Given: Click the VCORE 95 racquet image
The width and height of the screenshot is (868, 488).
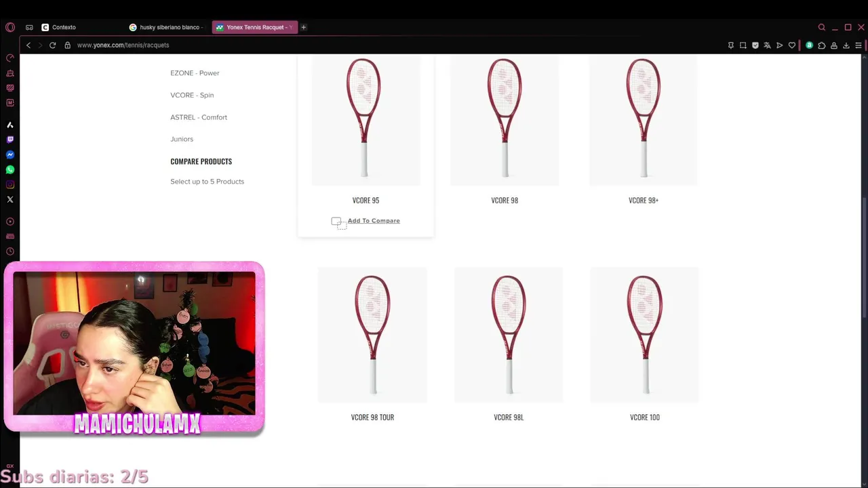Looking at the screenshot, I should click(x=366, y=119).
